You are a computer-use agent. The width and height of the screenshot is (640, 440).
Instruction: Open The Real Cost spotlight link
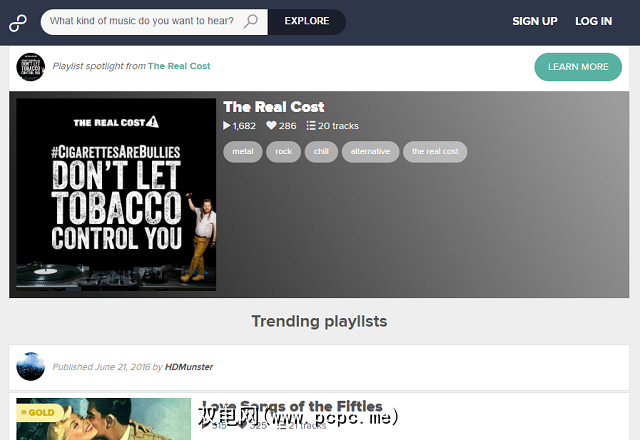point(179,66)
